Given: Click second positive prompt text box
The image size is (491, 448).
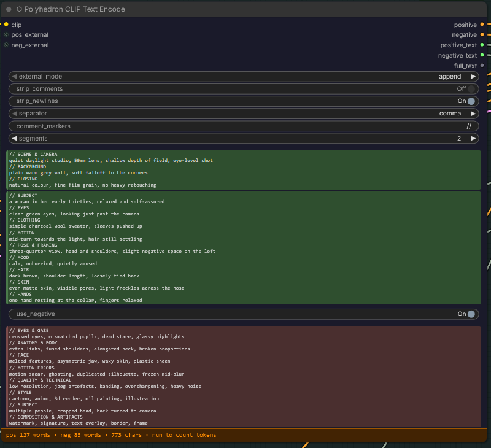Looking at the screenshot, I should click(244, 248).
